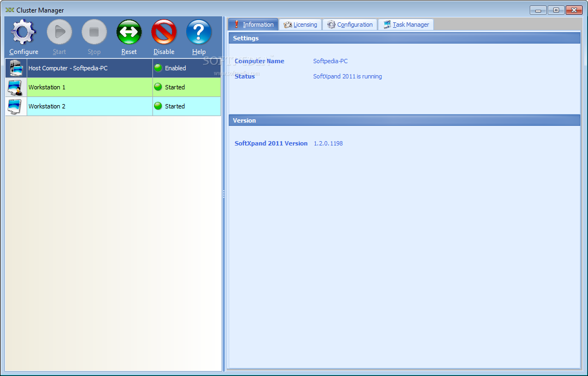Click the Reset label text

[x=129, y=52]
